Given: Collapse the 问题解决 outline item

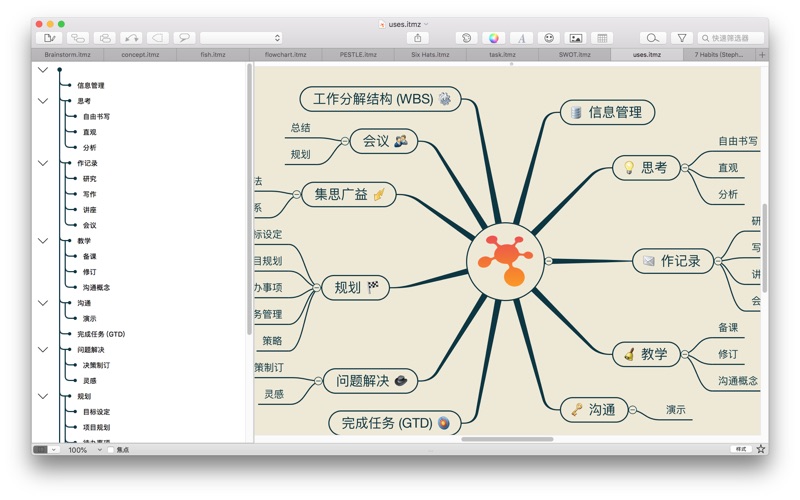Looking at the screenshot, I should point(43,349).
